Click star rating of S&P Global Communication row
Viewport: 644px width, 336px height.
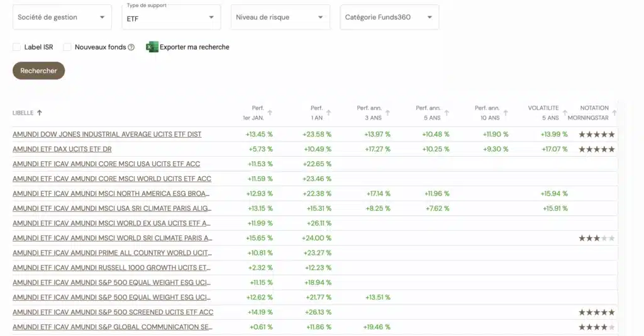tap(597, 327)
